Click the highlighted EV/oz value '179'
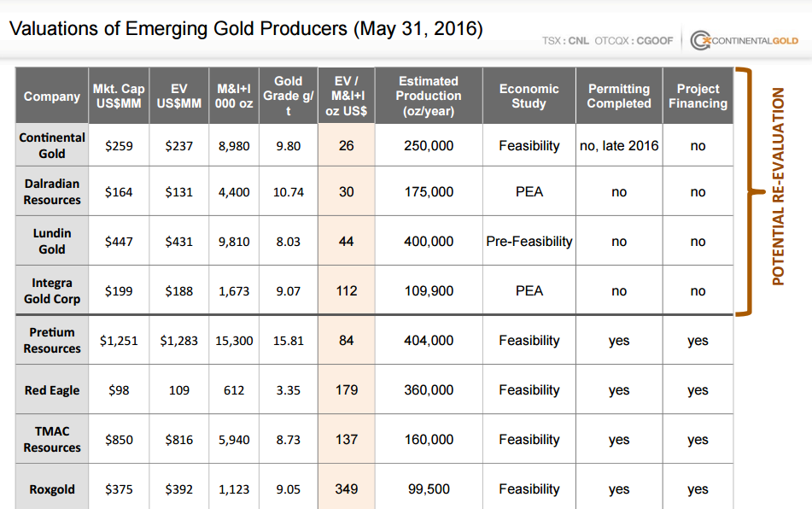Image resolution: width=812 pixels, height=509 pixels. click(346, 390)
